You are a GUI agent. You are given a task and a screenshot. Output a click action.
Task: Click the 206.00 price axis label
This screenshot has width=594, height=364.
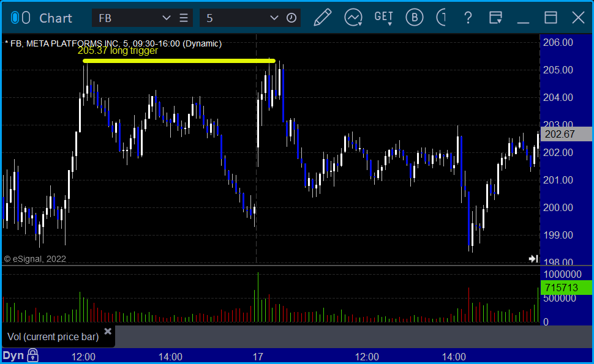[558, 42]
